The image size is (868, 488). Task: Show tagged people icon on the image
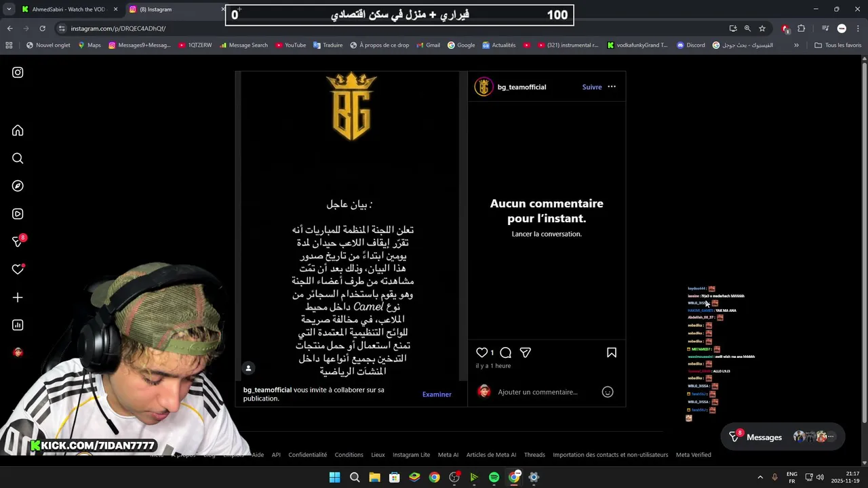(248, 368)
